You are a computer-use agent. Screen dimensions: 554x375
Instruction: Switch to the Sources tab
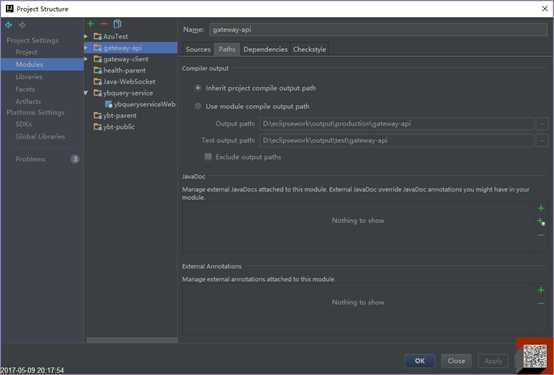coord(198,49)
